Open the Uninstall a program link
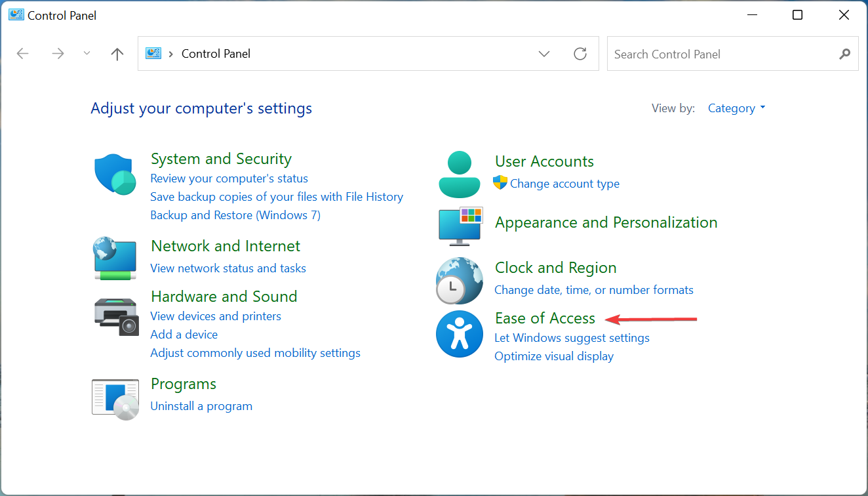The image size is (868, 496). pyautogui.click(x=201, y=405)
